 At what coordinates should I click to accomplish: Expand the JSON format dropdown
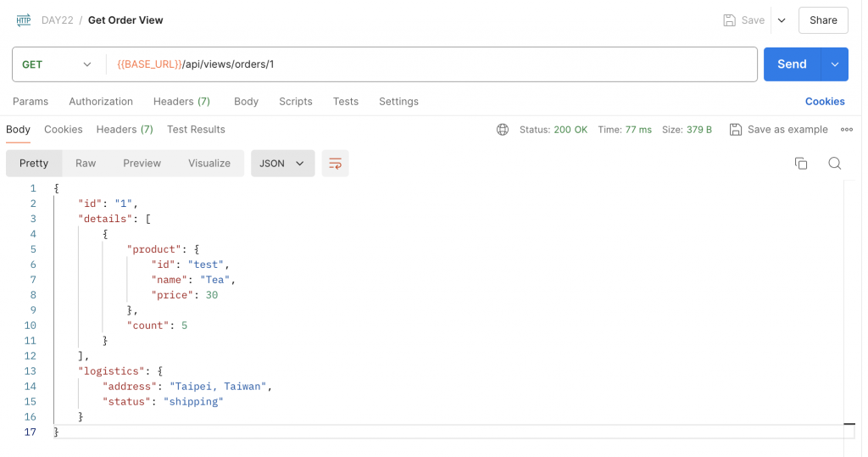tap(282, 164)
